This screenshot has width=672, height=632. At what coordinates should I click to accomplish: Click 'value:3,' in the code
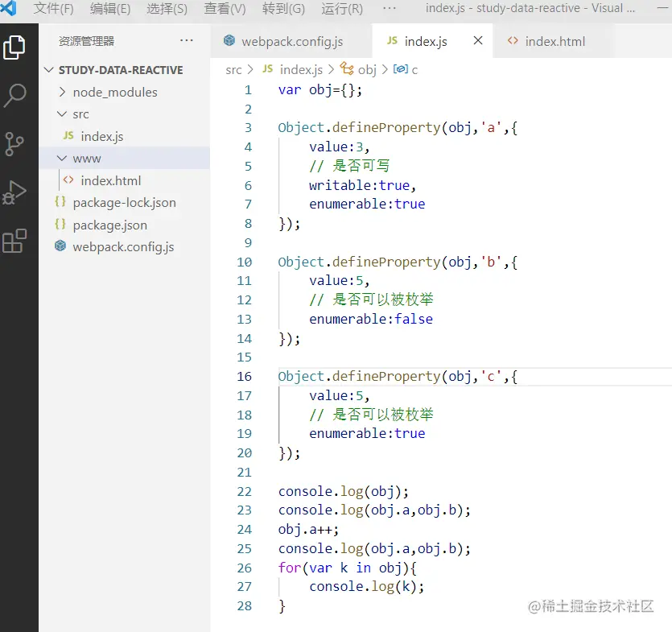coord(339,147)
